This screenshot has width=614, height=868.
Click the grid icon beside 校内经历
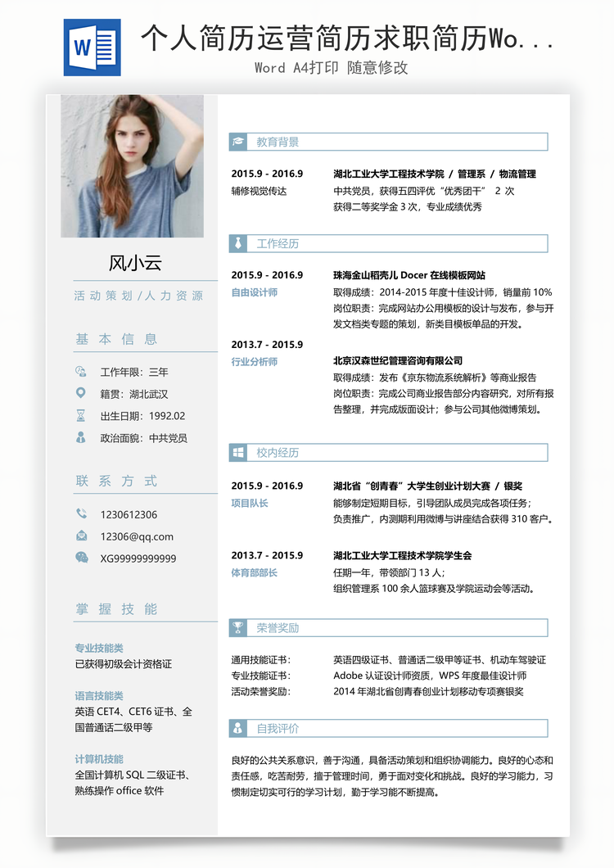[238, 452]
